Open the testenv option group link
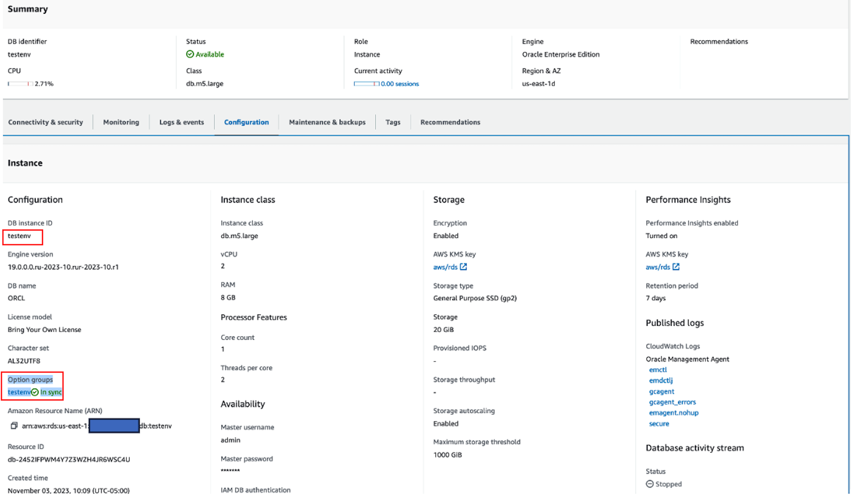853x504 pixels. pos(19,392)
